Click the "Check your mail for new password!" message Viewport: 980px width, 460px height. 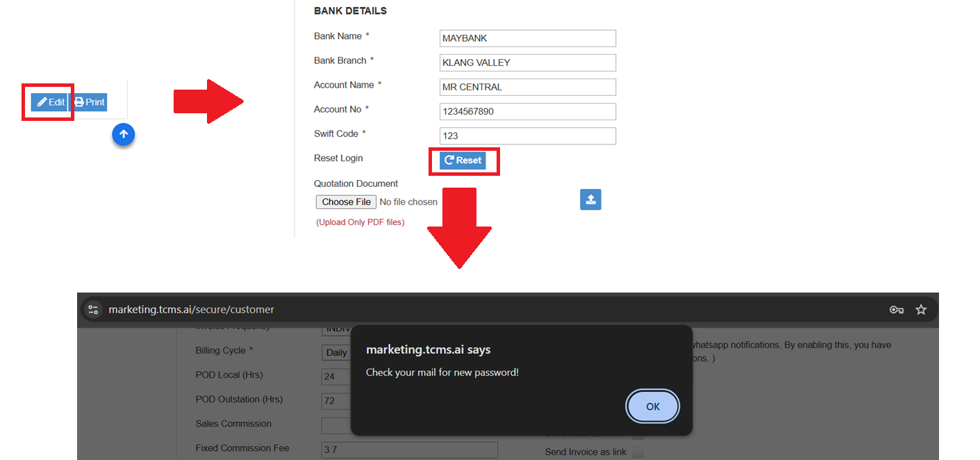(x=442, y=372)
